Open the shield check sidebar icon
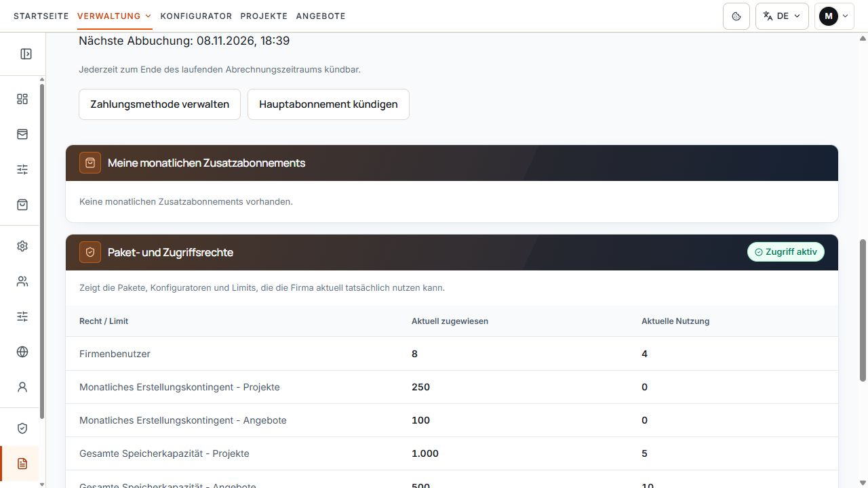The image size is (868, 488). click(22, 428)
